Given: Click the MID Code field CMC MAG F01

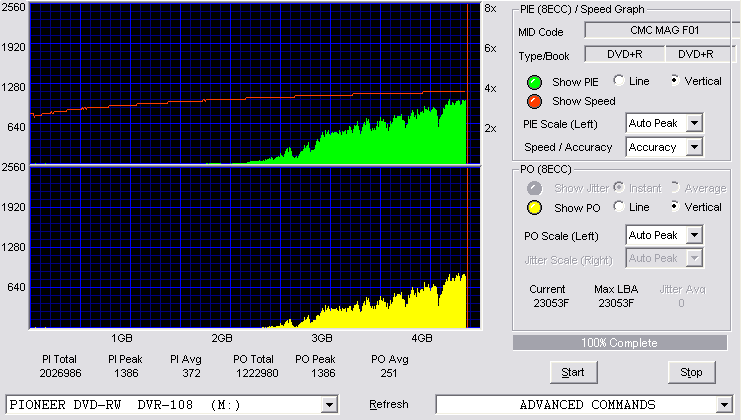Looking at the screenshot, I should pyautogui.click(x=662, y=30).
